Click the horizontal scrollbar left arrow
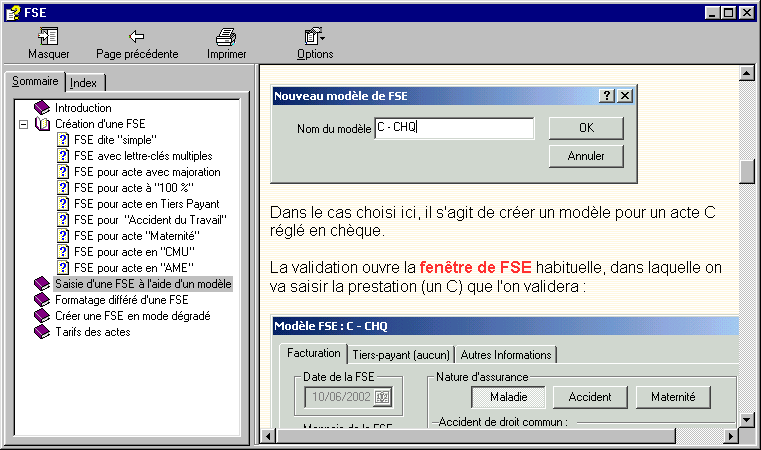761x450 pixels. coord(268,436)
